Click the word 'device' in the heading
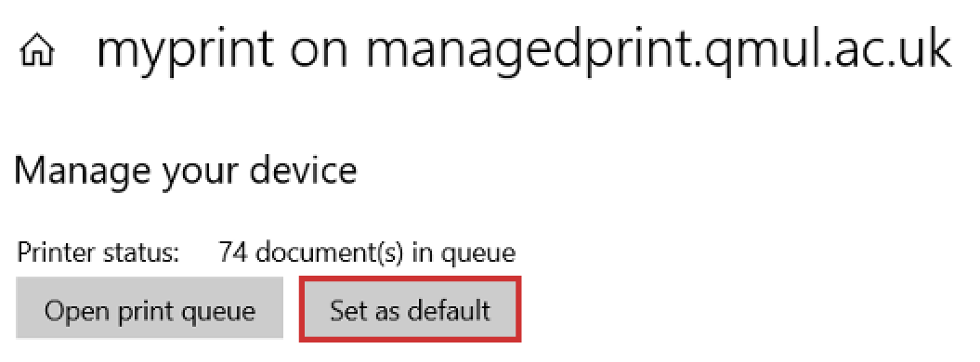This screenshot has height=362, width=980. click(302, 169)
